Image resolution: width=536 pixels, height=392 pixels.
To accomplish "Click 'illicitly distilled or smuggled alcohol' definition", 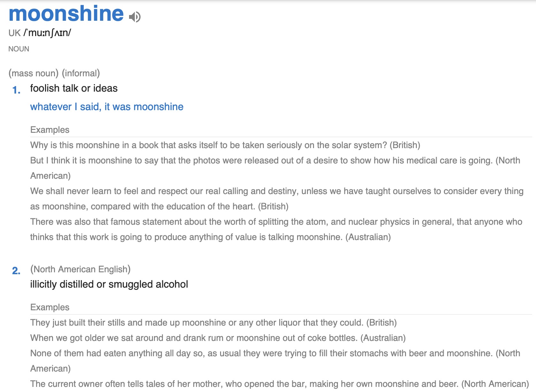I will click(x=109, y=284).
